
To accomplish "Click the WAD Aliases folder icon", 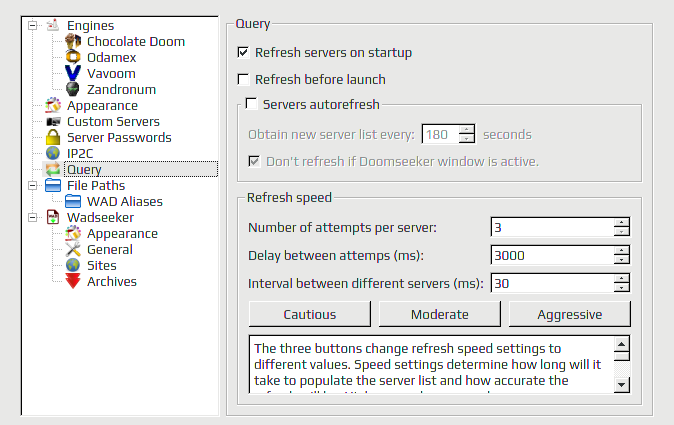I will point(73,201).
